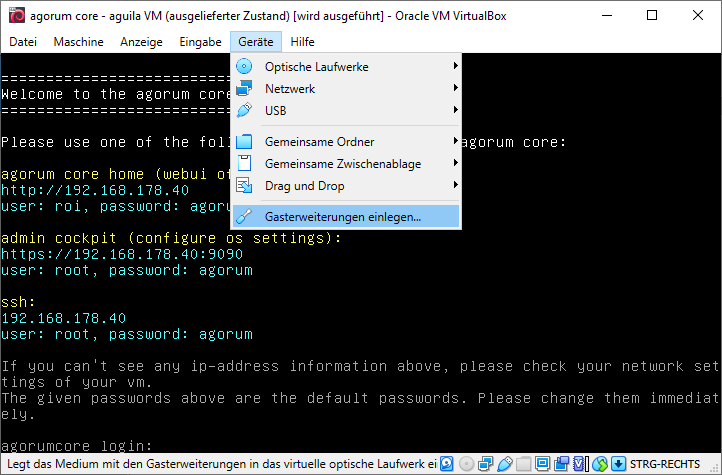The width and height of the screenshot is (722, 475).
Task: Click the Drag und Drop arrow icon
Action: point(244,185)
